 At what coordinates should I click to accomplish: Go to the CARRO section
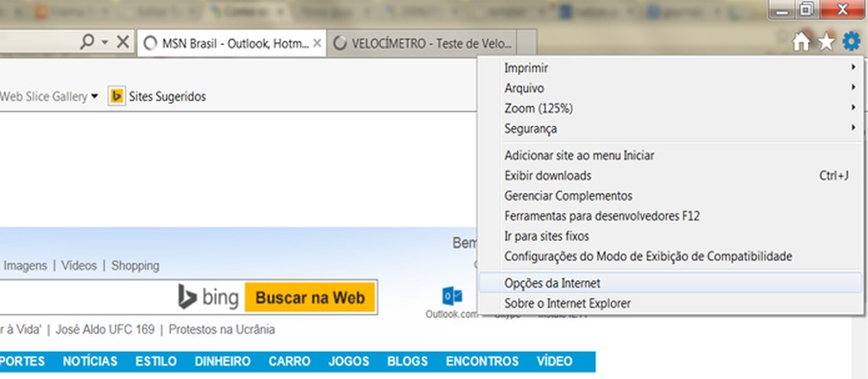click(x=289, y=361)
